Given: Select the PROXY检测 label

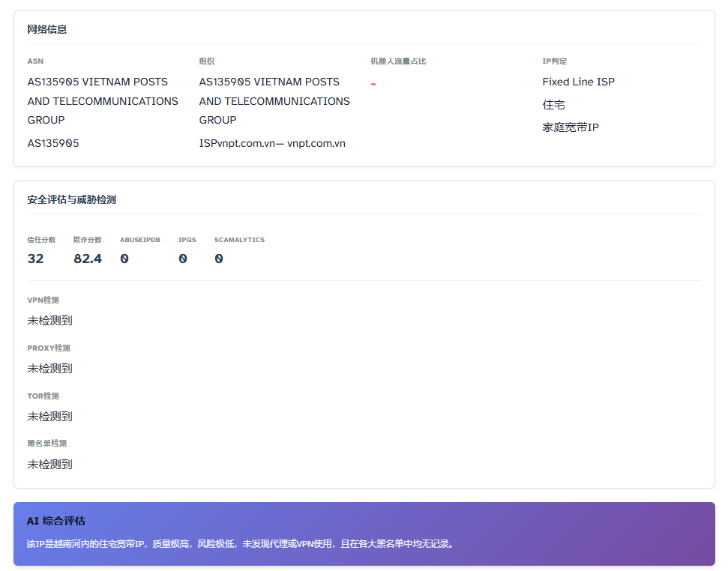Looking at the screenshot, I should click(48, 348).
